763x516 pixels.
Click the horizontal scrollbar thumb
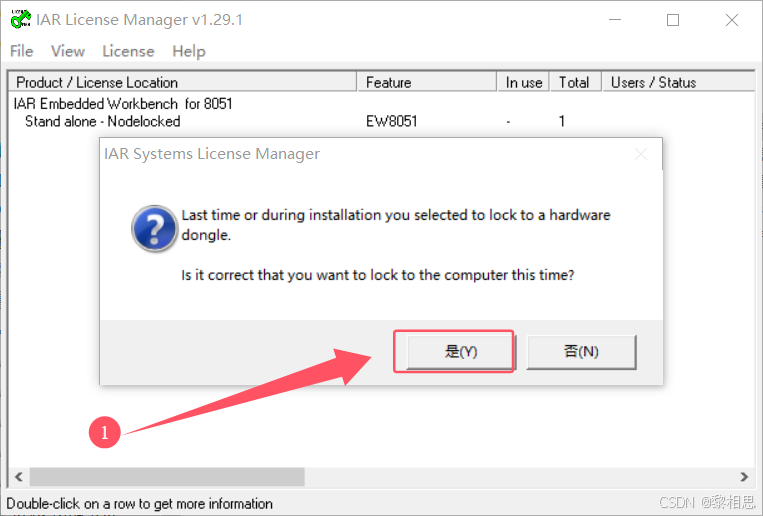(167, 477)
